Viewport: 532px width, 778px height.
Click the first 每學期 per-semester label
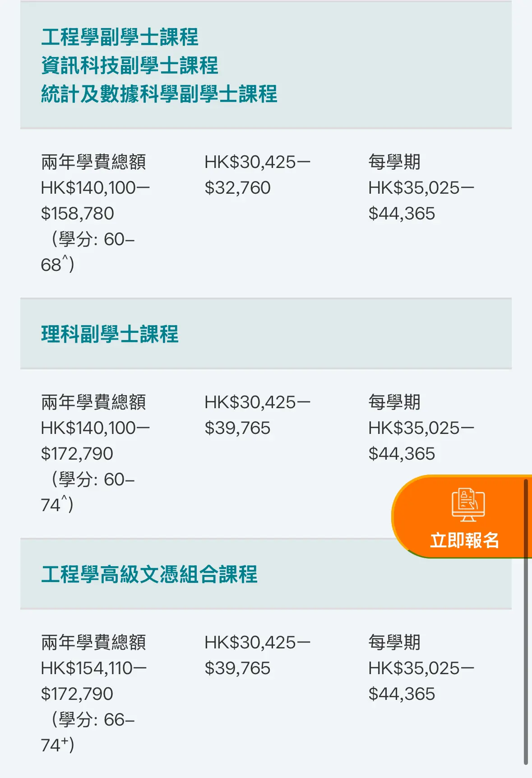click(x=394, y=162)
